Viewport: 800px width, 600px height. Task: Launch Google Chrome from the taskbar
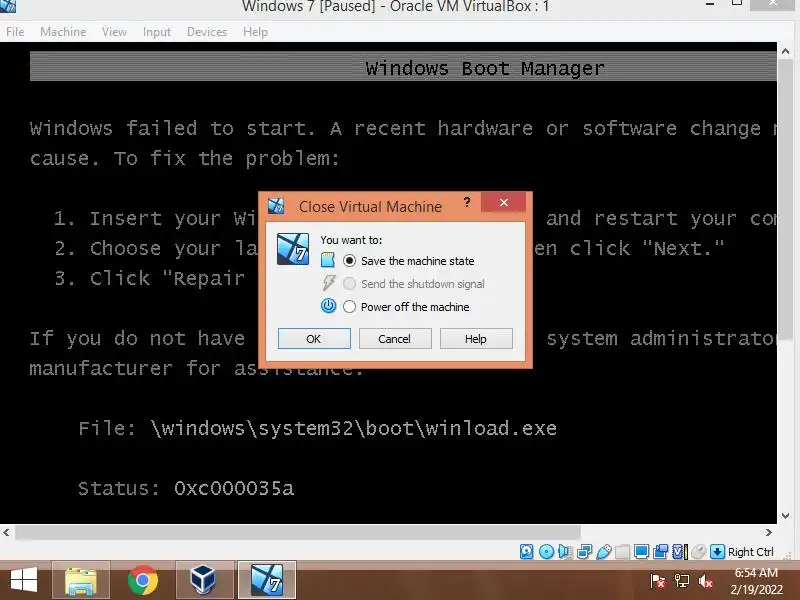(x=143, y=581)
